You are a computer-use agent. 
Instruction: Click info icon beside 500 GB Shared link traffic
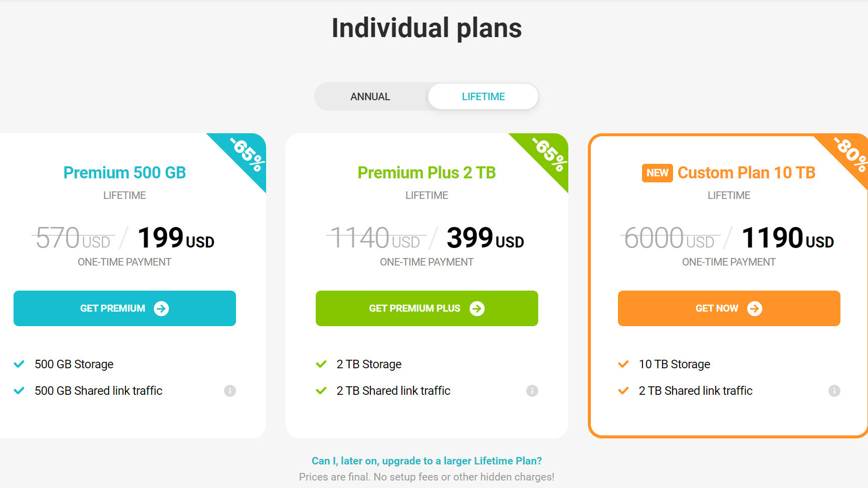pyautogui.click(x=230, y=391)
